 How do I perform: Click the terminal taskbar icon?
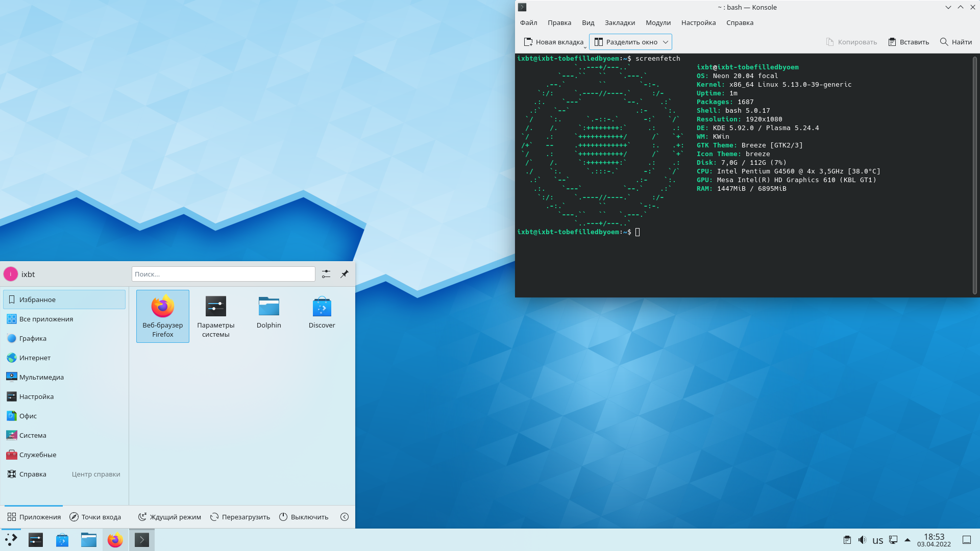click(x=142, y=540)
